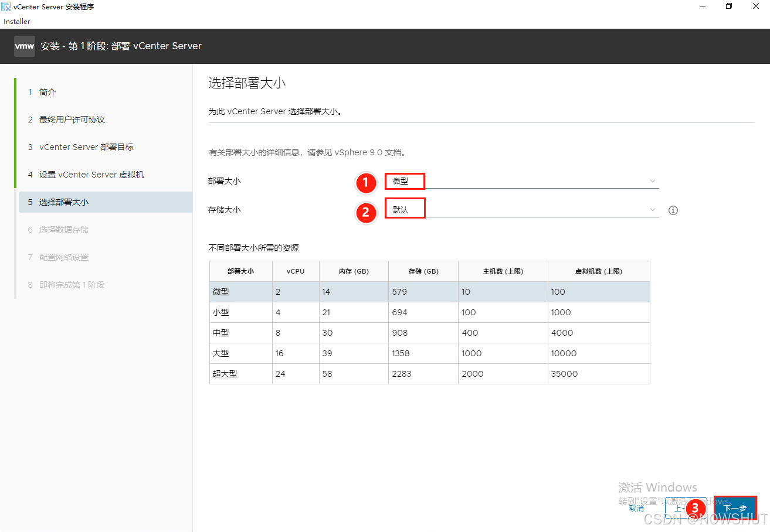Viewport: 770px width, 532px height.
Task: Click host limit 2000 cell
Action: click(x=503, y=374)
